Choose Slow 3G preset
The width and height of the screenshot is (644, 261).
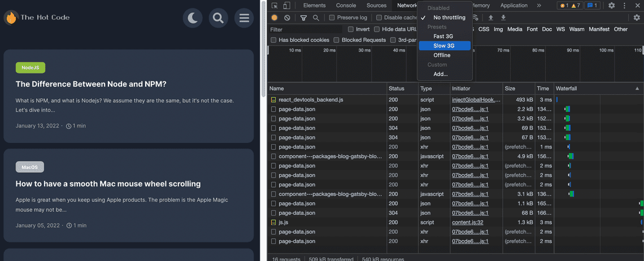pos(445,46)
